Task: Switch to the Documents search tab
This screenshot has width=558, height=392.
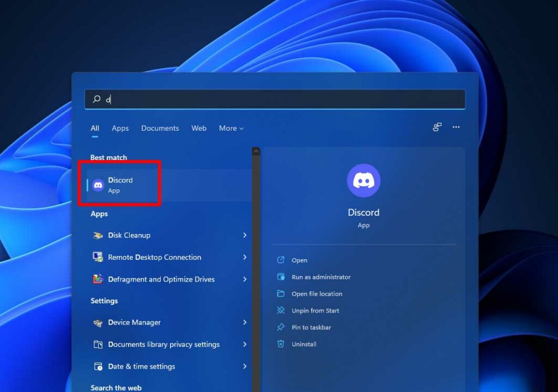Action: pos(160,128)
